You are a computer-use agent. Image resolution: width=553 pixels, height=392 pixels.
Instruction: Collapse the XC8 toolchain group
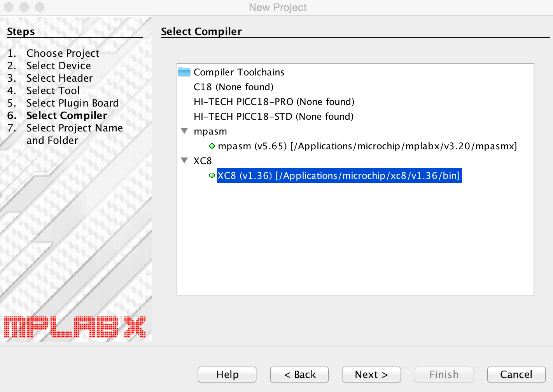click(x=185, y=161)
